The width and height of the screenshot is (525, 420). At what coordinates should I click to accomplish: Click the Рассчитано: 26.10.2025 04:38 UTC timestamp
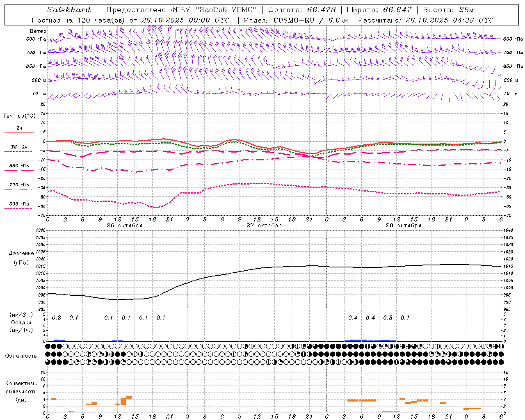coord(426,20)
